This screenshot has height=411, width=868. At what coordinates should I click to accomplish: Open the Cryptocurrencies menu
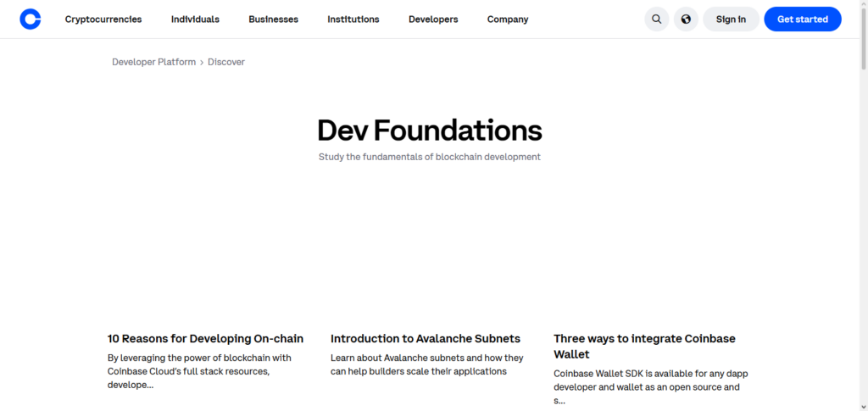(x=103, y=19)
